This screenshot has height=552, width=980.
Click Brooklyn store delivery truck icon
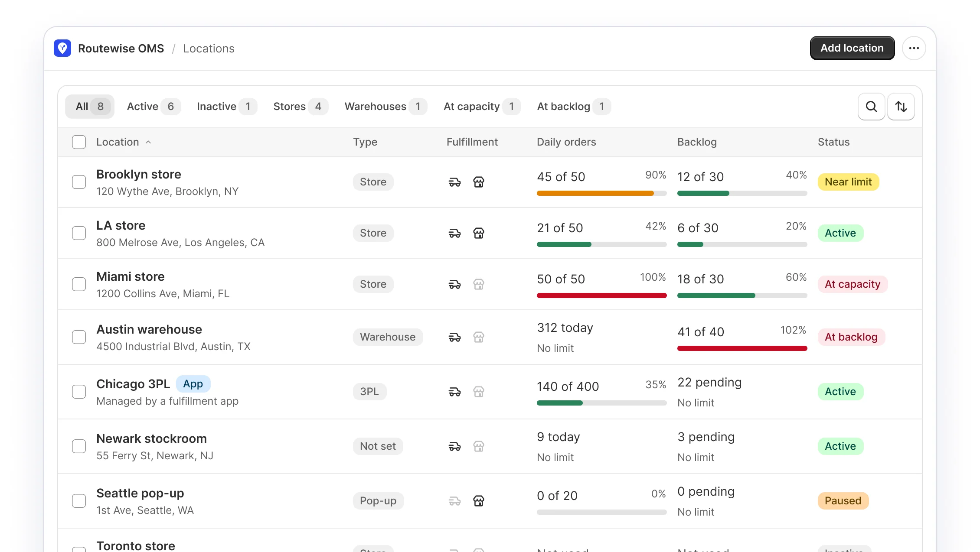[454, 182]
